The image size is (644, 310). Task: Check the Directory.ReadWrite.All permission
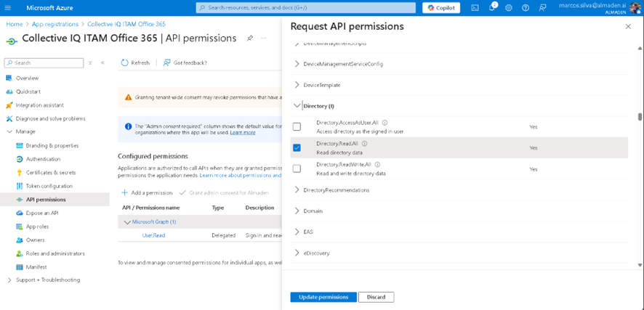click(297, 168)
